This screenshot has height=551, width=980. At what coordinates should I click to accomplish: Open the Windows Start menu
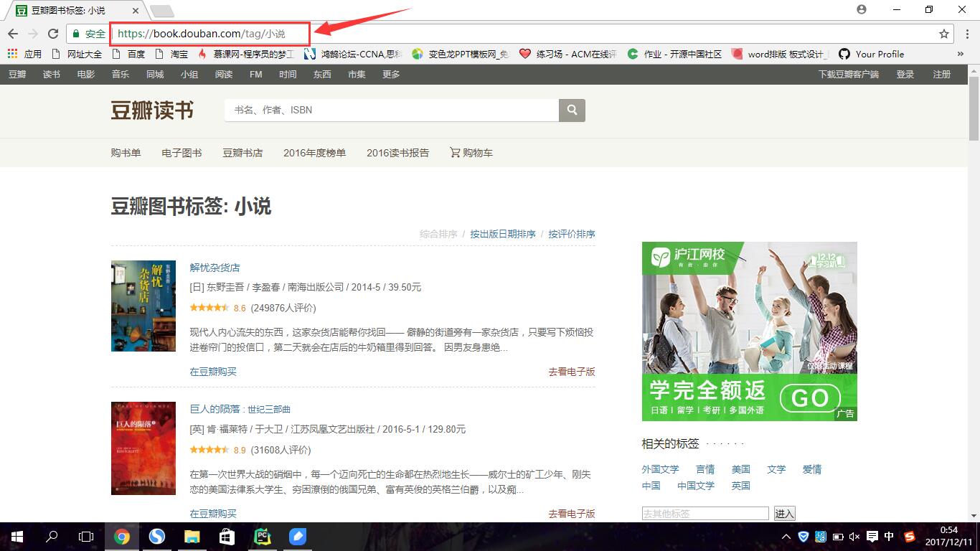click(x=17, y=537)
